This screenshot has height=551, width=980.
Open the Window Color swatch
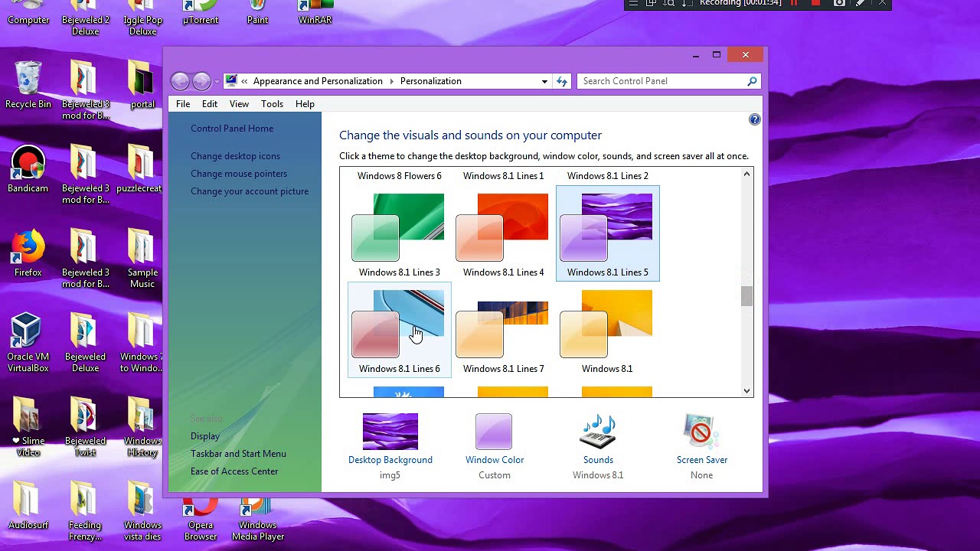[494, 432]
